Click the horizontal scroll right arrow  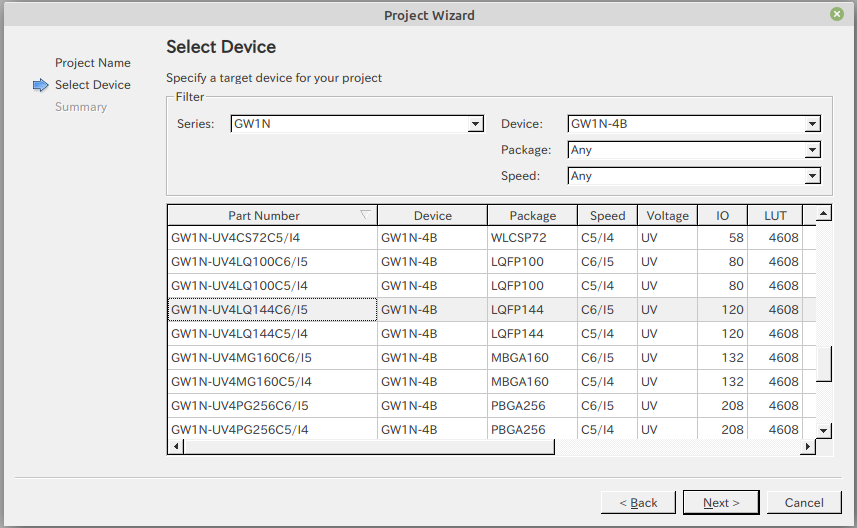(x=808, y=447)
